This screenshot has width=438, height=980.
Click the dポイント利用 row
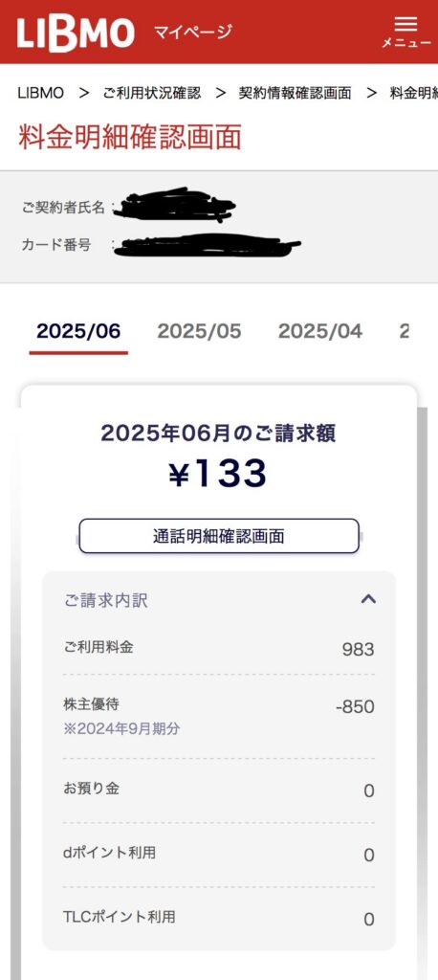click(219, 855)
